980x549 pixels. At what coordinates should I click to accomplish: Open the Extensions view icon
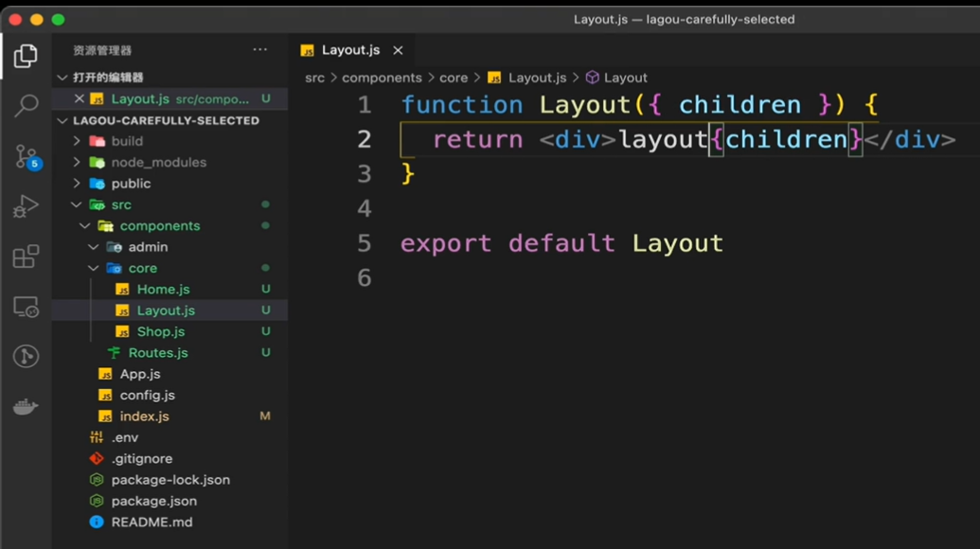click(26, 257)
